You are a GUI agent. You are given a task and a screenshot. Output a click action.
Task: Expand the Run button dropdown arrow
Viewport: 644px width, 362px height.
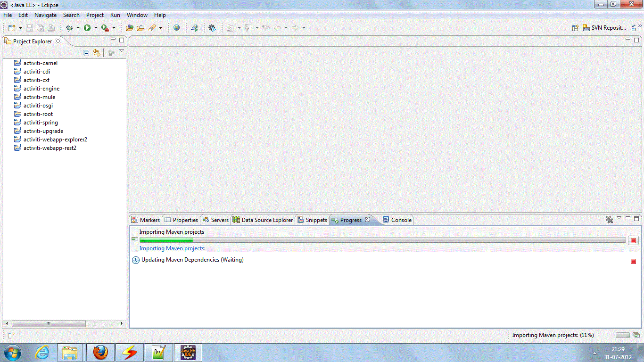tap(96, 28)
